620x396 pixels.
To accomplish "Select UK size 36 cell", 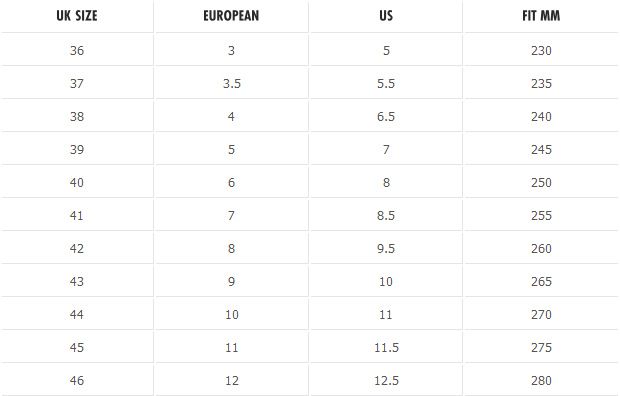I will [77, 50].
